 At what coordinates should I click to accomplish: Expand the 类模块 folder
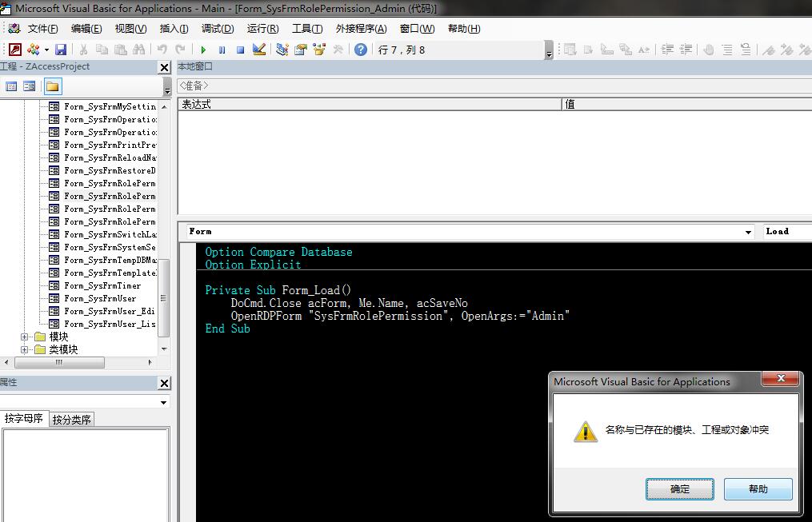point(24,349)
